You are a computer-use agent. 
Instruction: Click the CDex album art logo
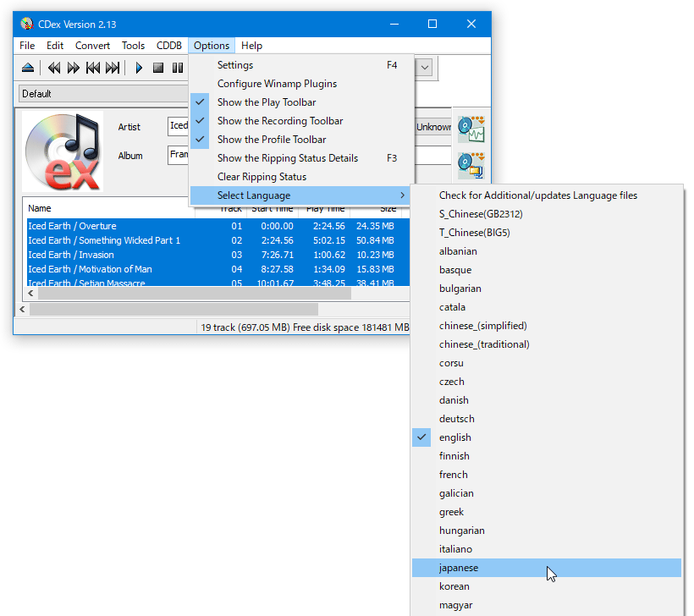pyautogui.click(x=63, y=151)
